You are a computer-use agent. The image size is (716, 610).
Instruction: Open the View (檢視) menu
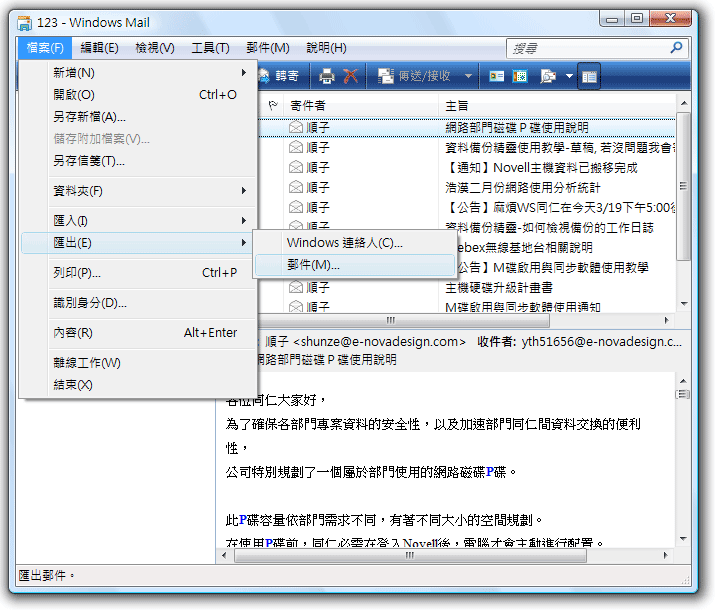coord(155,47)
